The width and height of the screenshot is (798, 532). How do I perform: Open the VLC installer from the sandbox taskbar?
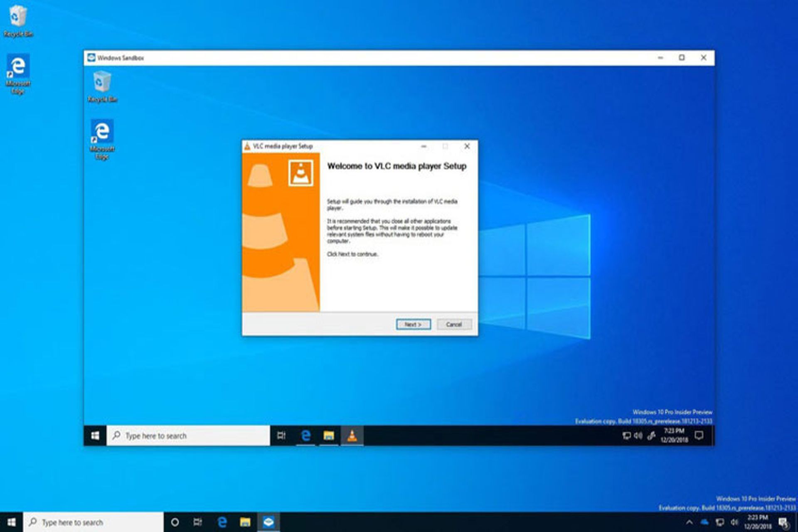tap(351, 436)
